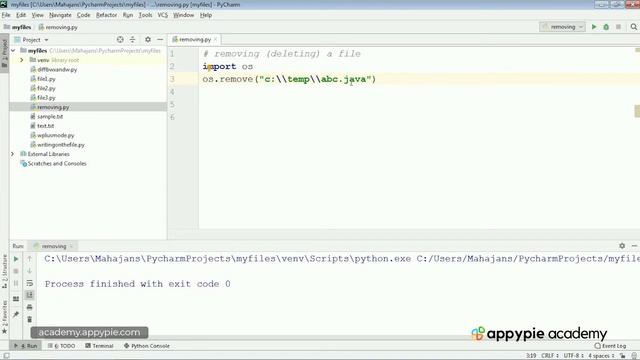The height and width of the screenshot is (360, 640).
Task: Open the Run tool window button
Action: point(25,346)
